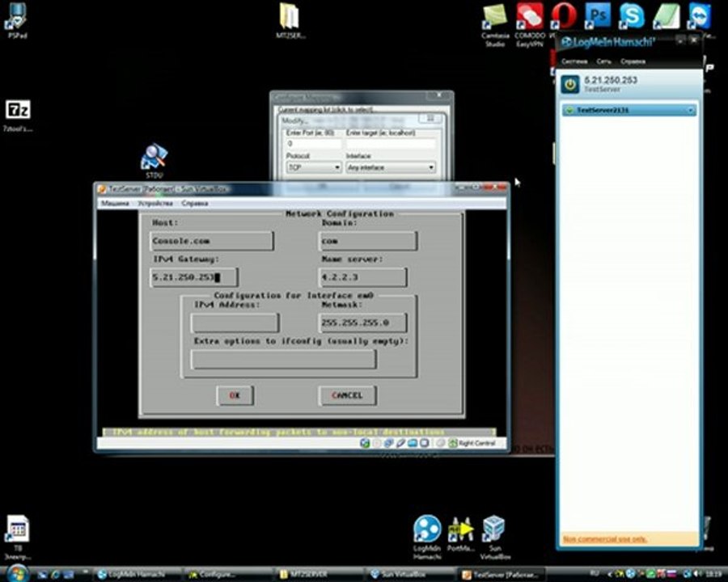
Task: Click the Domain field containing com
Action: click(x=368, y=242)
